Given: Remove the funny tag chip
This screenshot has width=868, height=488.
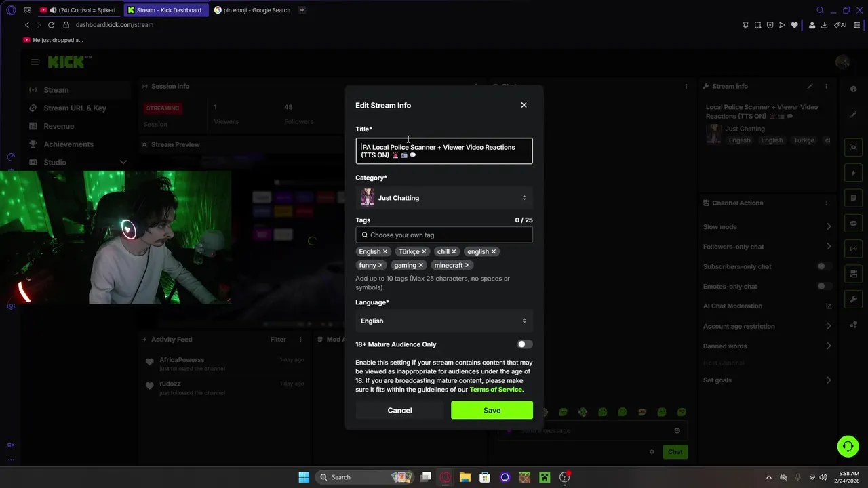Looking at the screenshot, I should (x=380, y=266).
